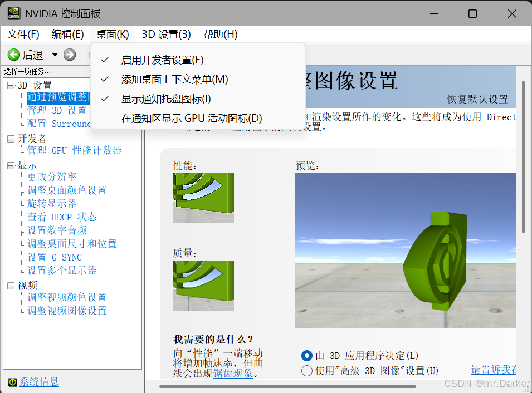The height and width of the screenshot is (393, 532).
Task: Open 管理 GPU 性能计数器
Action: point(74,150)
